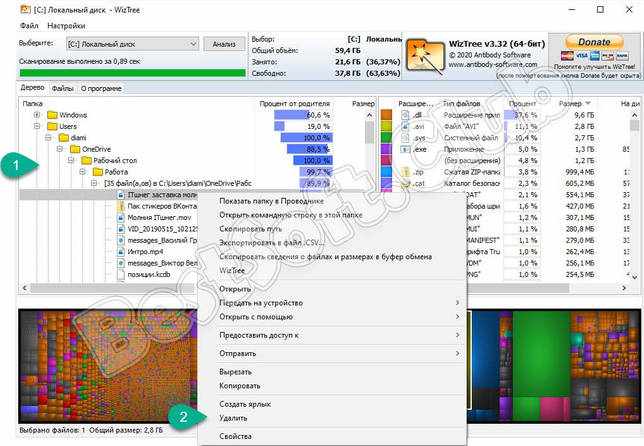The image size is (644, 446).
Task: Click the orange color swatch for .dll
Action: coord(386,115)
